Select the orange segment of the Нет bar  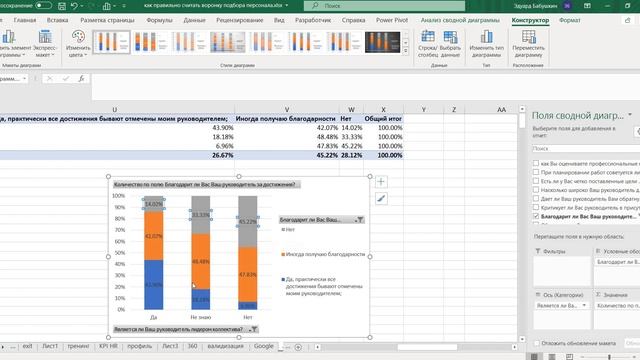coord(247,275)
